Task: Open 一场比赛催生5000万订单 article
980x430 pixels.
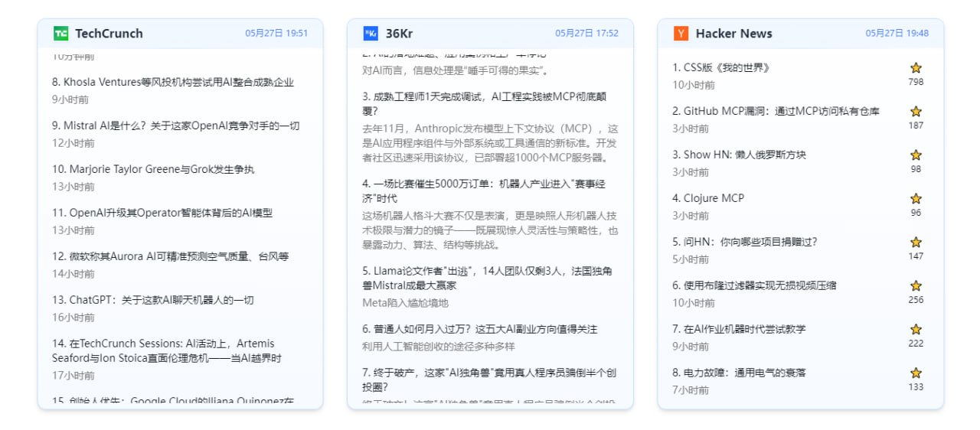Action: tap(484, 191)
